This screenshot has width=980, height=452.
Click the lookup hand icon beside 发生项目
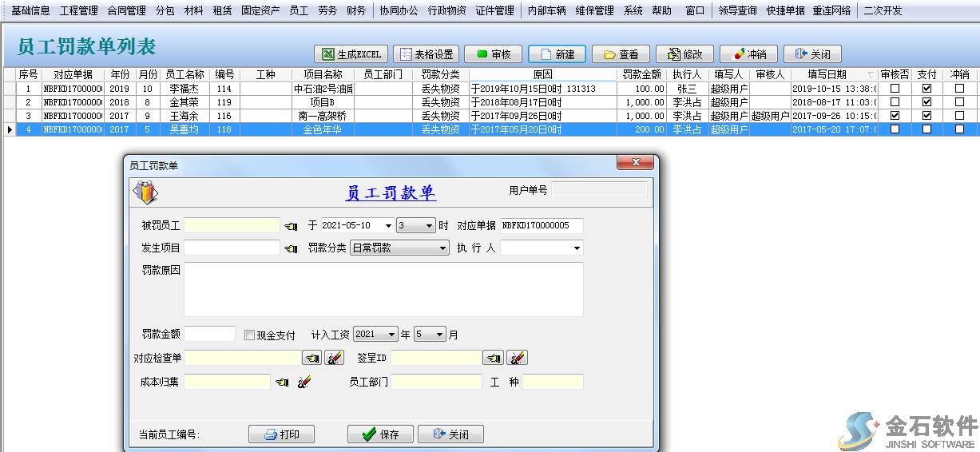[x=290, y=249]
